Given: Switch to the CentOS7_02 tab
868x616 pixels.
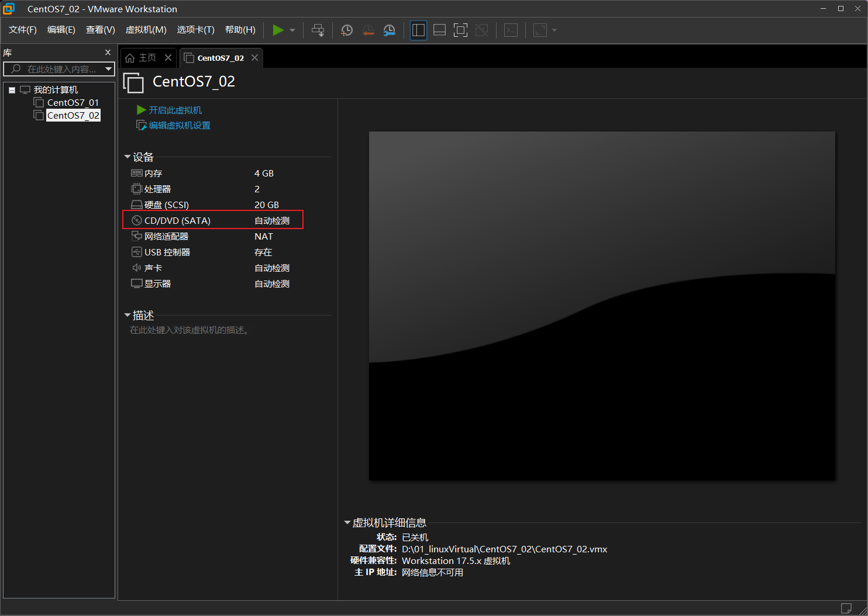Looking at the screenshot, I should (x=221, y=58).
